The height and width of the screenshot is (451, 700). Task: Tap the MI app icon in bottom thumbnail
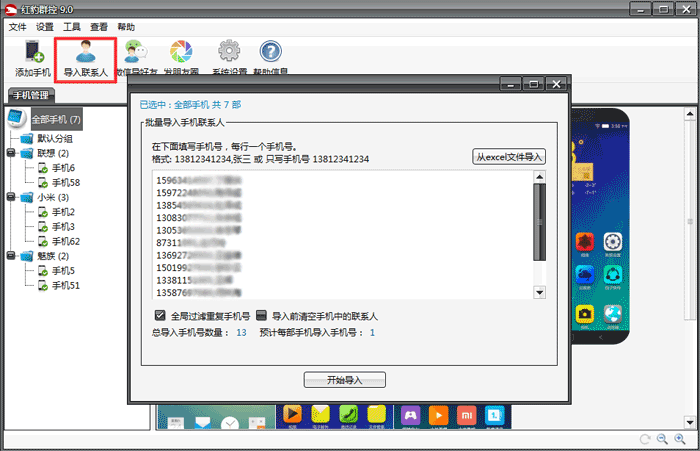click(467, 415)
